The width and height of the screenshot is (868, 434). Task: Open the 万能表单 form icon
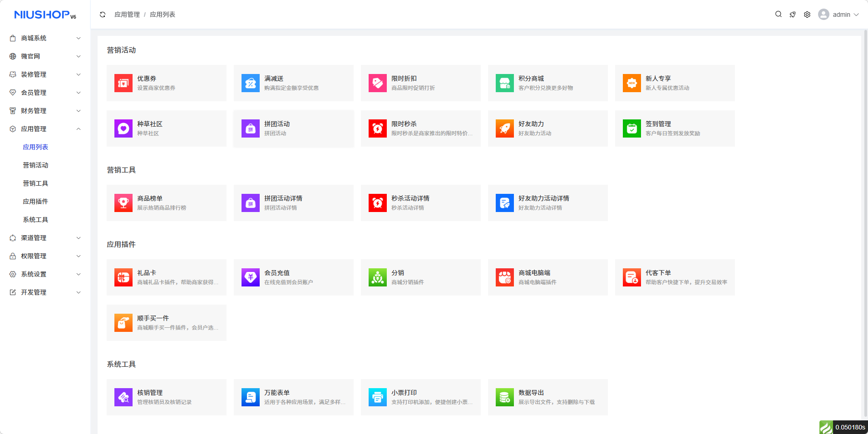pos(251,397)
